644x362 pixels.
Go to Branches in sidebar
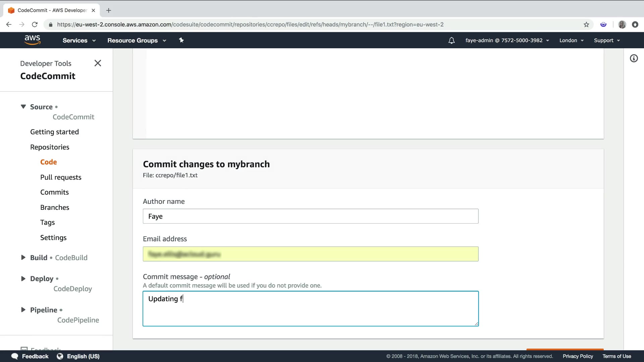coord(55,207)
